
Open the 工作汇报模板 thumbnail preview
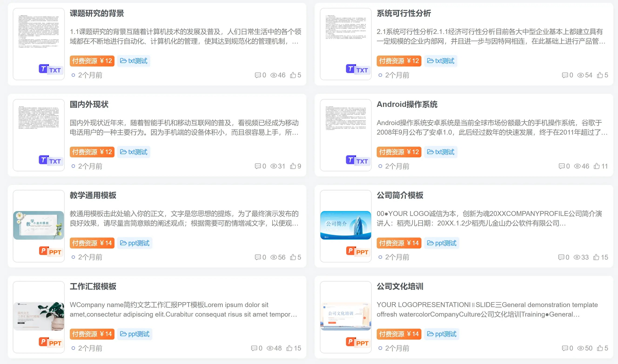[x=39, y=316]
